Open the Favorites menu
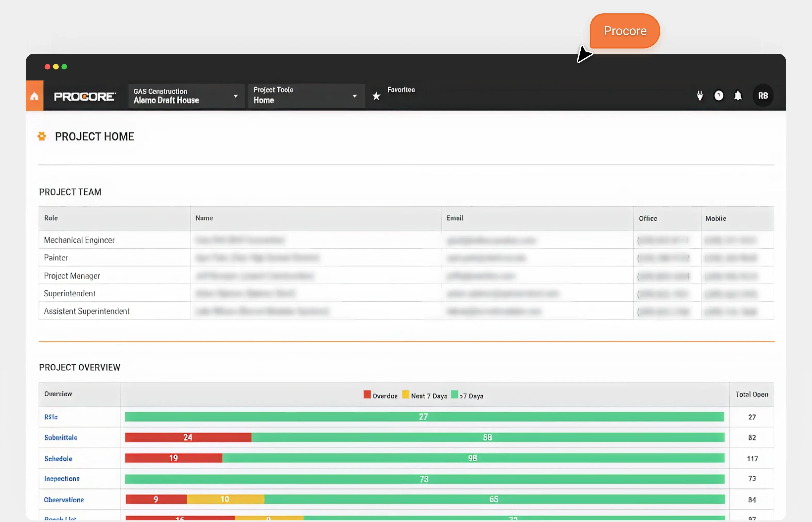The image size is (812, 522). [401, 90]
